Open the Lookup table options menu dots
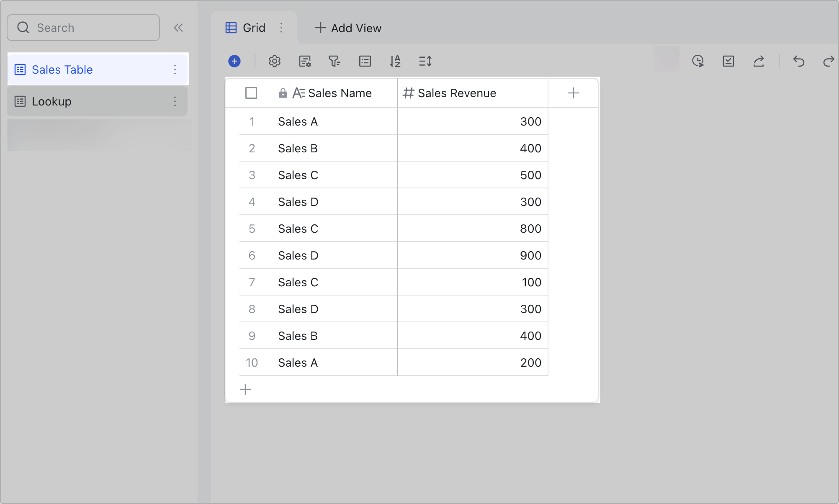The width and height of the screenshot is (839, 504). coord(175,101)
